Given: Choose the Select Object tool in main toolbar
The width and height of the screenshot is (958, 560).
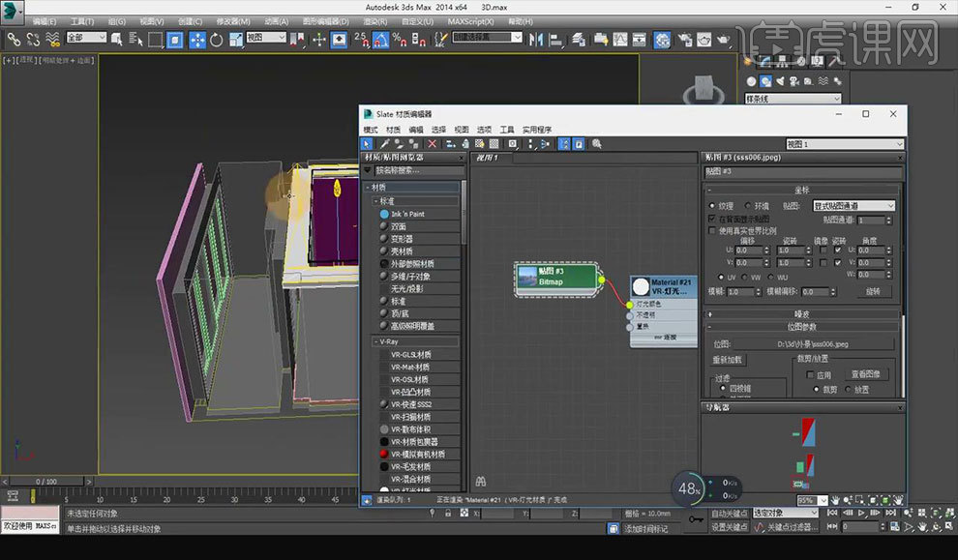Looking at the screenshot, I should click(x=117, y=41).
